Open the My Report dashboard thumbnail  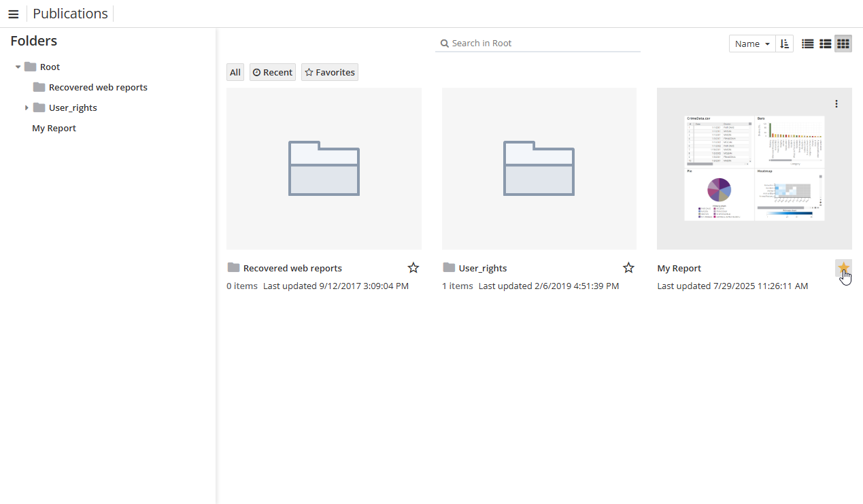(x=754, y=169)
